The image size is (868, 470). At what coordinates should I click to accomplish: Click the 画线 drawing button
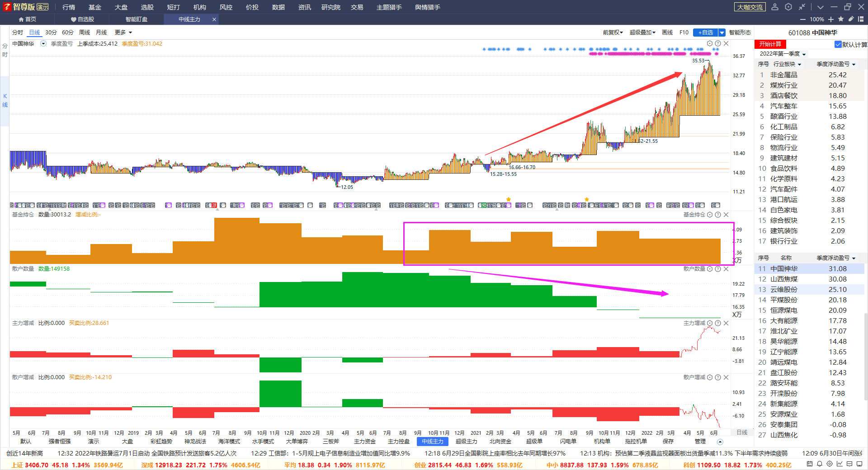click(667, 33)
